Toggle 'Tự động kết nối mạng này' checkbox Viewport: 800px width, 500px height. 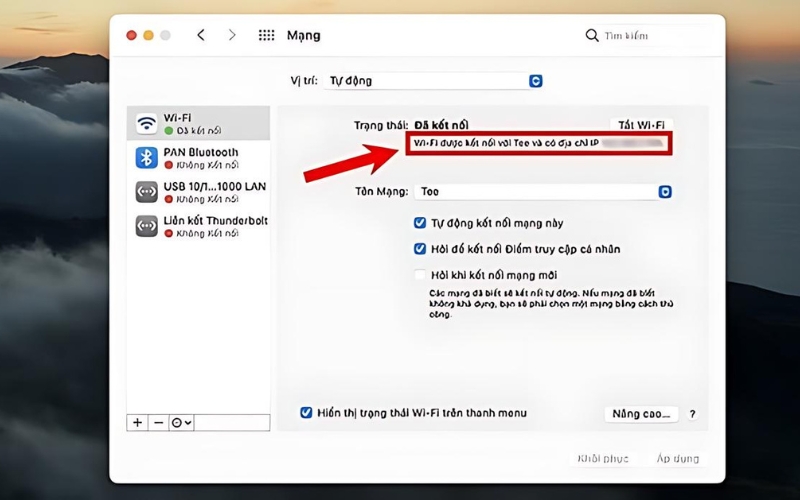(x=420, y=223)
